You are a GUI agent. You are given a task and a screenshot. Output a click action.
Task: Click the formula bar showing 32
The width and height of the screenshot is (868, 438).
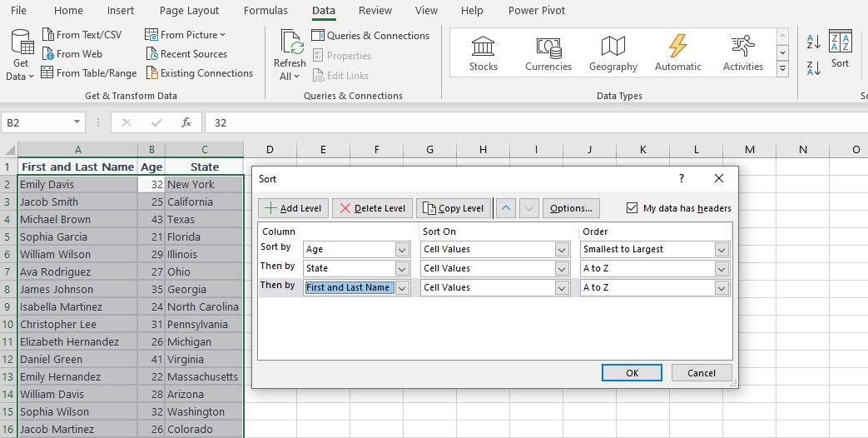[x=536, y=122]
